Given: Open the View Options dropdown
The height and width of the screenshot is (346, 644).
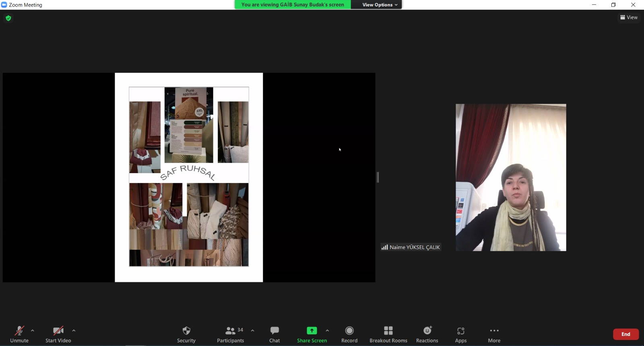Looking at the screenshot, I should click(380, 5).
